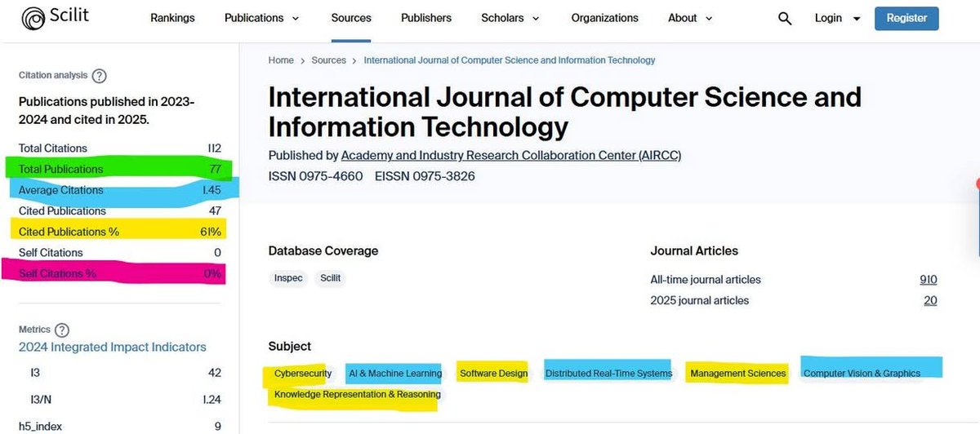Click the Cited Publications 47 row
This screenshot has width=980, height=434.
120,210
